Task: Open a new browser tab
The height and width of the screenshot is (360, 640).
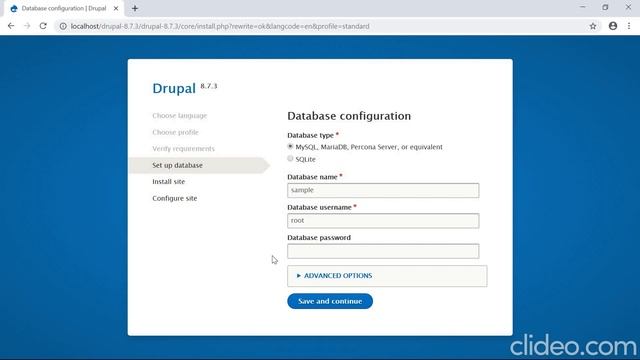Action: click(135, 8)
